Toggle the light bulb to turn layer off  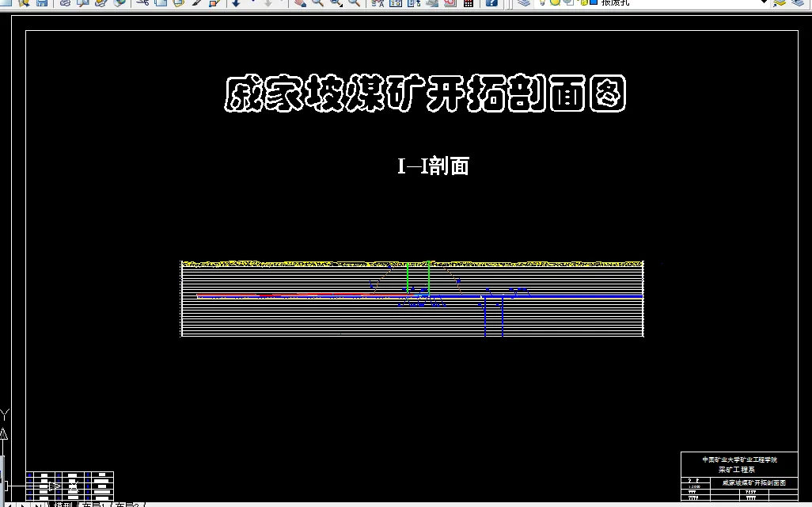coord(542,4)
